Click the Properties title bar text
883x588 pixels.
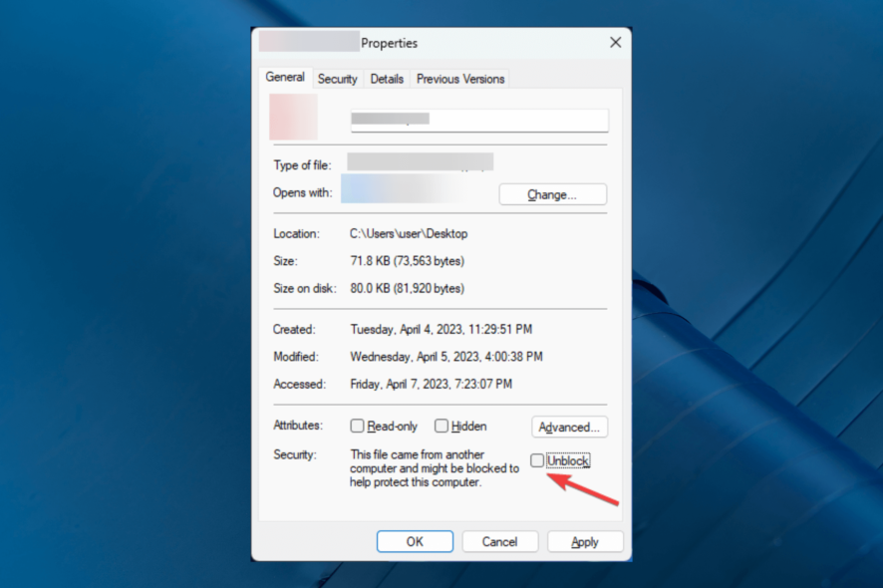tap(389, 43)
